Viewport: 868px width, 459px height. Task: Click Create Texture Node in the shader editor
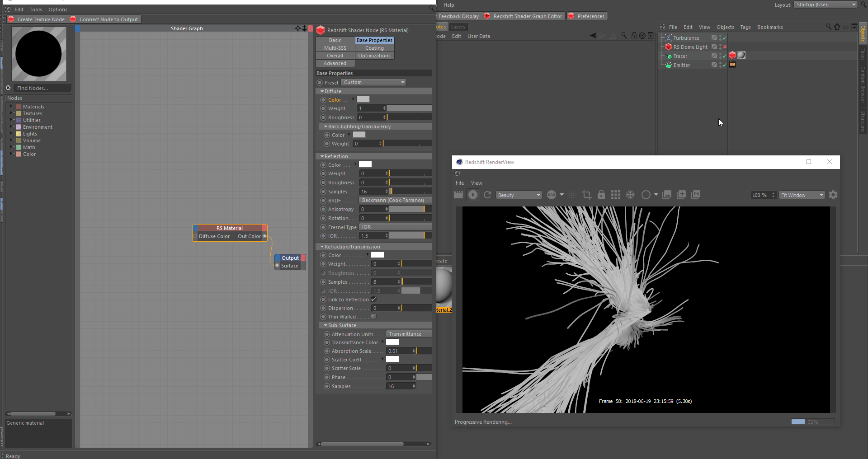37,19
